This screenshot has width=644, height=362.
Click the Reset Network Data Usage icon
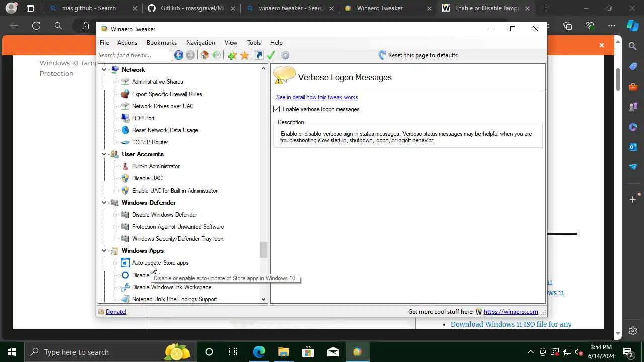[125, 130]
